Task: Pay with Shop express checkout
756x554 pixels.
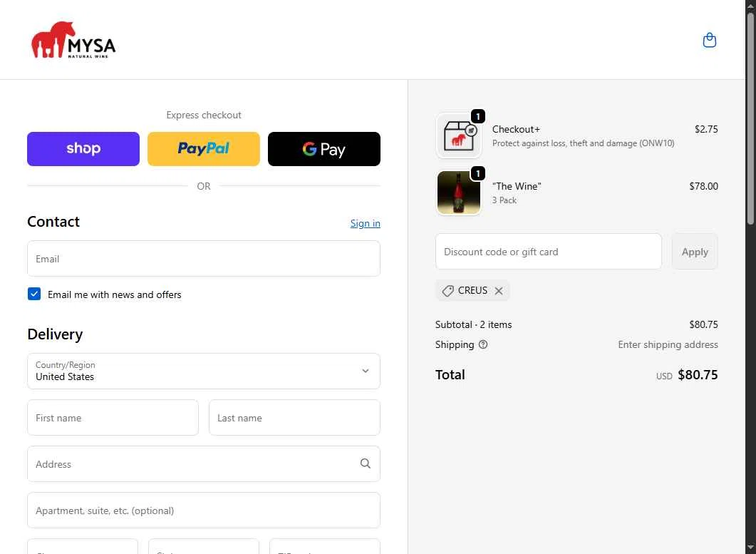Action: [83, 149]
